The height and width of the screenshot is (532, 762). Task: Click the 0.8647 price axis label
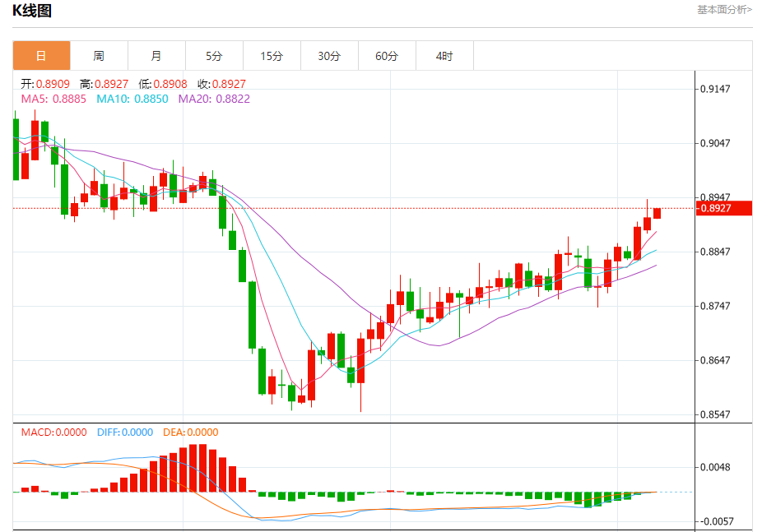coord(715,360)
